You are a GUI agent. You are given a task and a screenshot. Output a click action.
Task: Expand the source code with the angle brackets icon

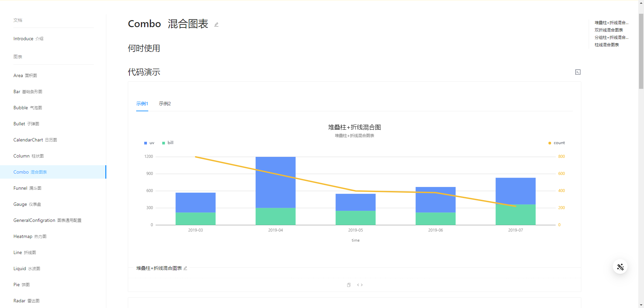[x=360, y=285]
